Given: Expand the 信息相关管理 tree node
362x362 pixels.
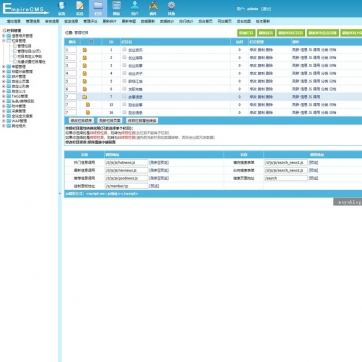Looking at the screenshot, I should point(4,36).
